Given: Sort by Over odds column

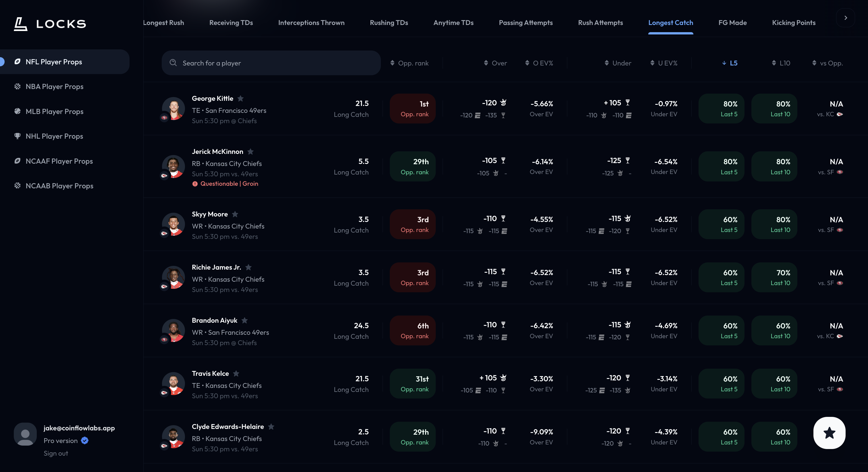Looking at the screenshot, I should 495,63.
